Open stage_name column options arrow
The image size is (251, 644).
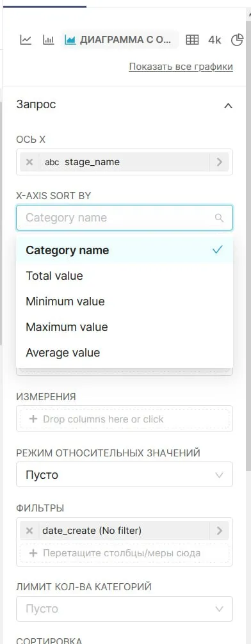(220, 162)
